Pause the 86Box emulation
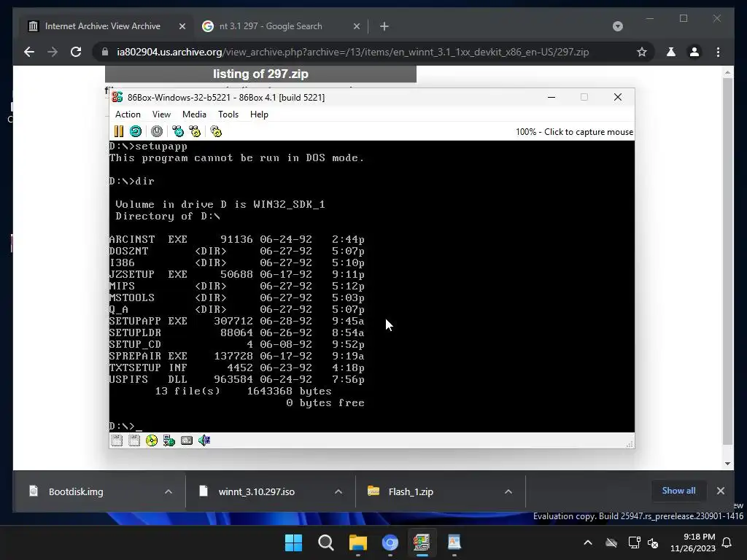The height and width of the screenshot is (560, 747). [119, 131]
